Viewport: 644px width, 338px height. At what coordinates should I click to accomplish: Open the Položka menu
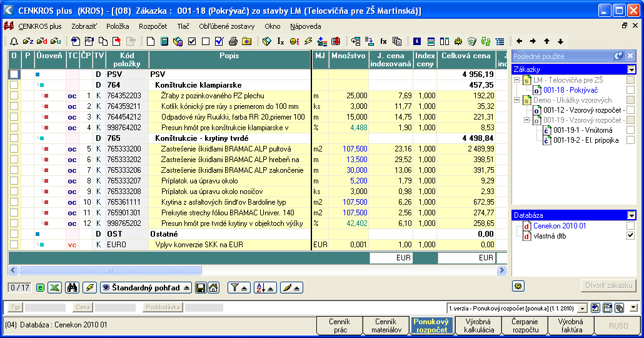(118, 26)
